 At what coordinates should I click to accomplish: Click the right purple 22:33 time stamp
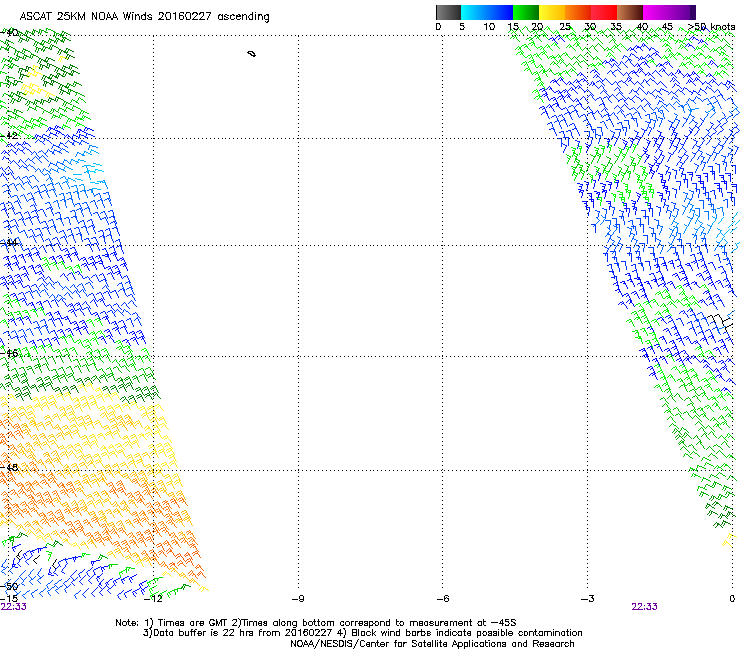coord(644,607)
